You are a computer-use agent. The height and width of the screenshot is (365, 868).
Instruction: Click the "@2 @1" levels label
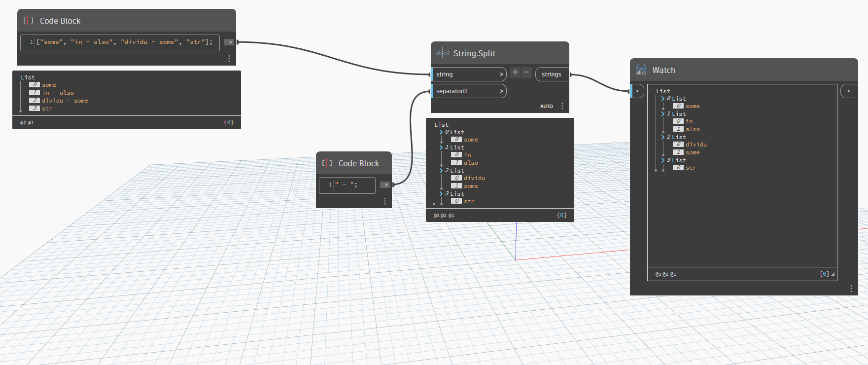[x=27, y=123]
